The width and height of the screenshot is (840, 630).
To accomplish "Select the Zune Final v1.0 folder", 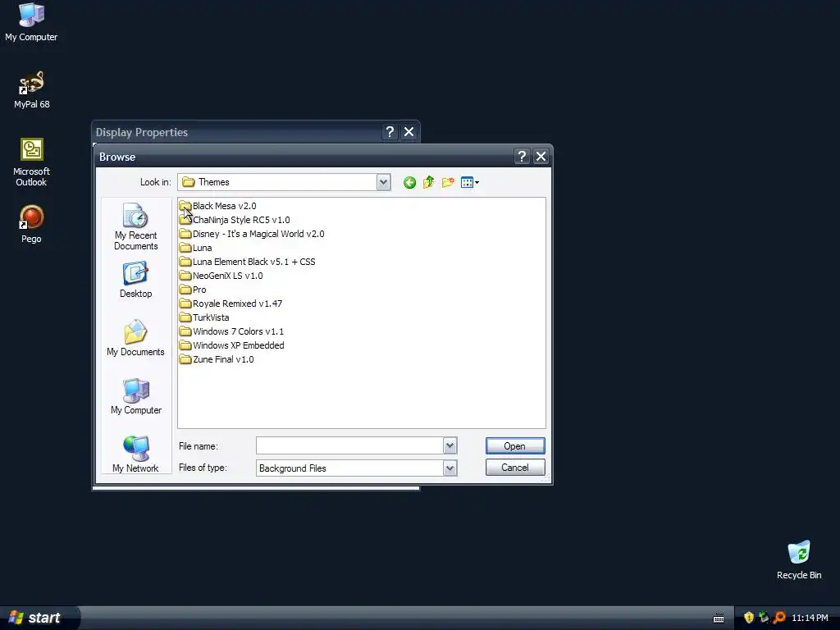I will (217, 359).
